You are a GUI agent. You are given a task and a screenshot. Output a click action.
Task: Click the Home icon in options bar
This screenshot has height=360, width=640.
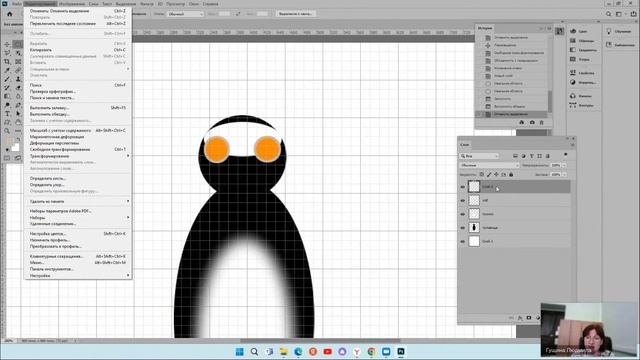(10, 14)
